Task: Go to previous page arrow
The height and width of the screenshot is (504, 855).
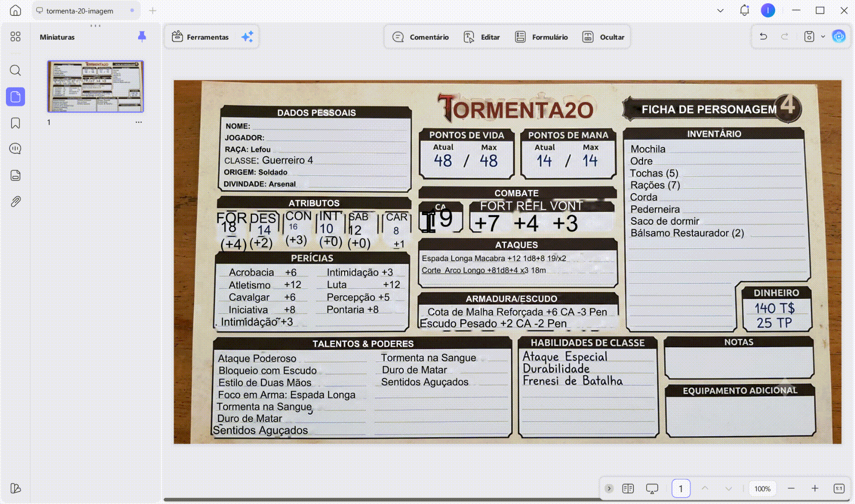Action: point(705,489)
